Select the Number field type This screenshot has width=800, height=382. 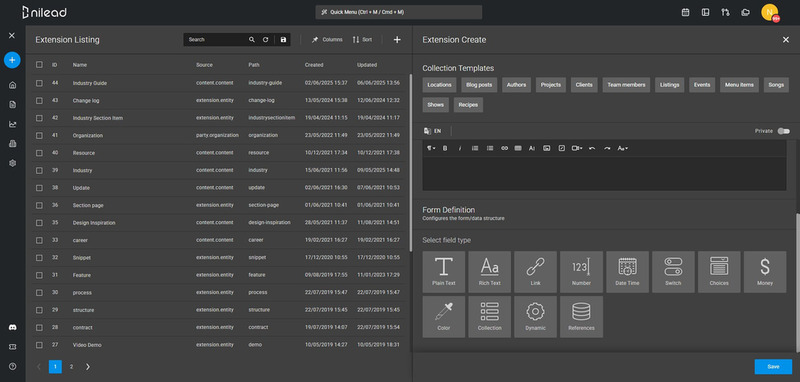click(x=582, y=272)
